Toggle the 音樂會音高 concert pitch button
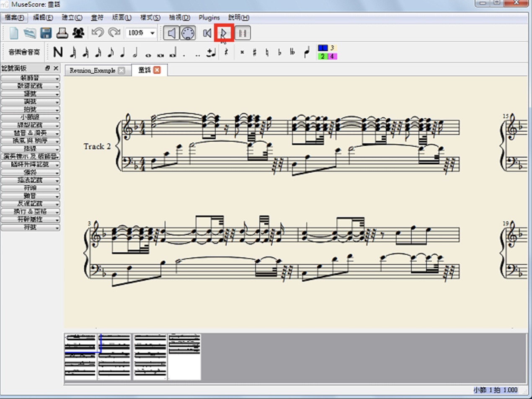This screenshot has width=532, height=399. (x=25, y=52)
